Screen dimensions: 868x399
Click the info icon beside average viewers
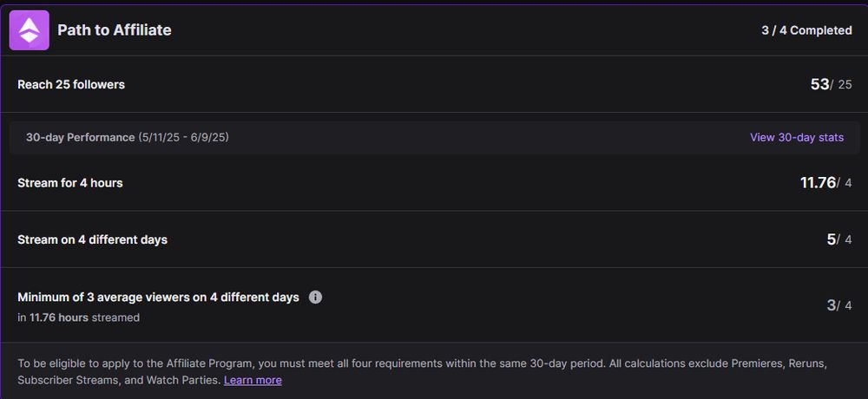(315, 297)
